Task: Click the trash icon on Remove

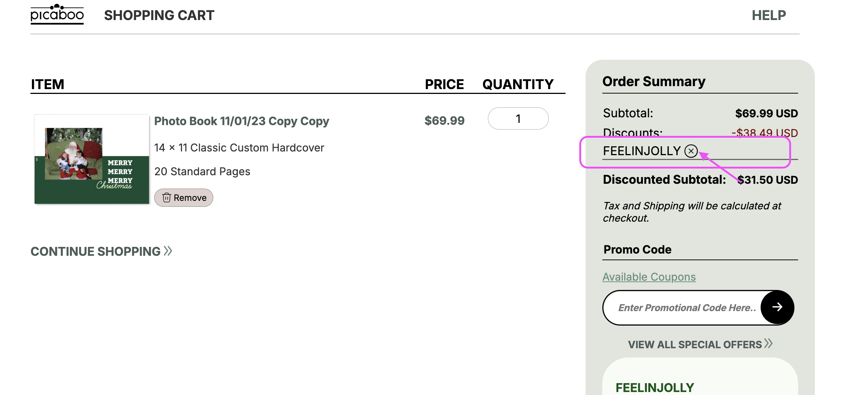Action: [x=166, y=197]
